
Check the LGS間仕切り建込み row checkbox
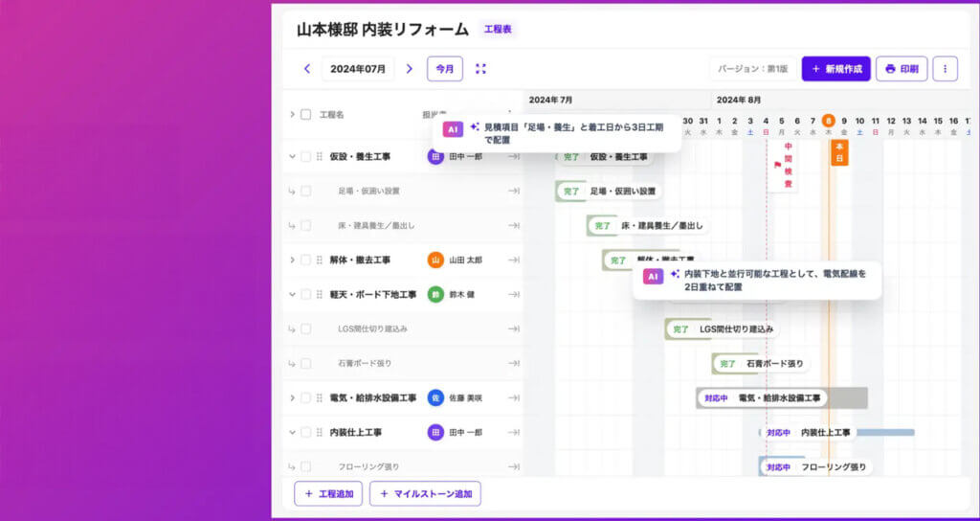tap(305, 328)
